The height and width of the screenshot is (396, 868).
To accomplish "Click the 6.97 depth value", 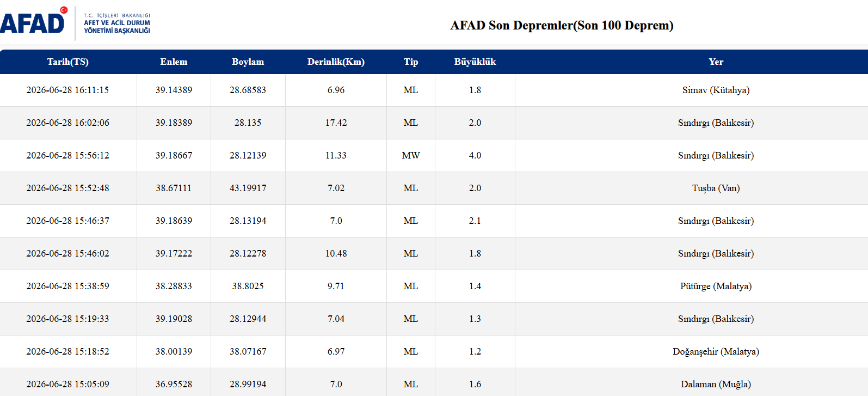I will 336,351.
